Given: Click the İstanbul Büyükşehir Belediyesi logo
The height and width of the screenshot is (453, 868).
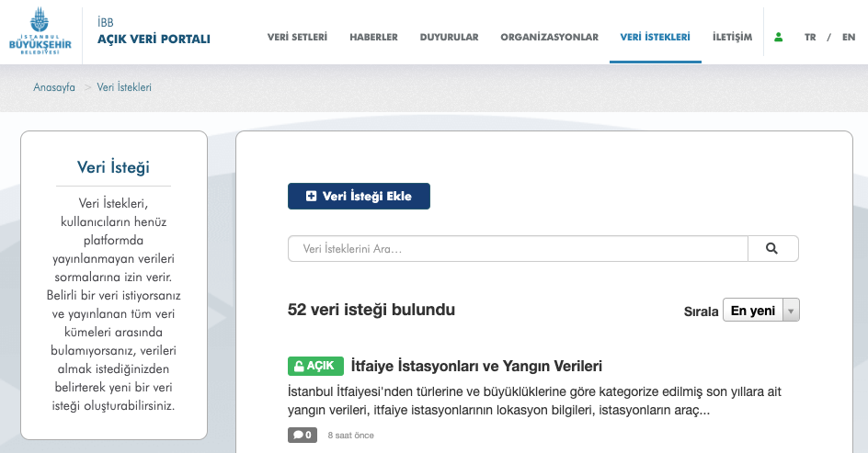Looking at the screenshot, I should coord(40,31).
